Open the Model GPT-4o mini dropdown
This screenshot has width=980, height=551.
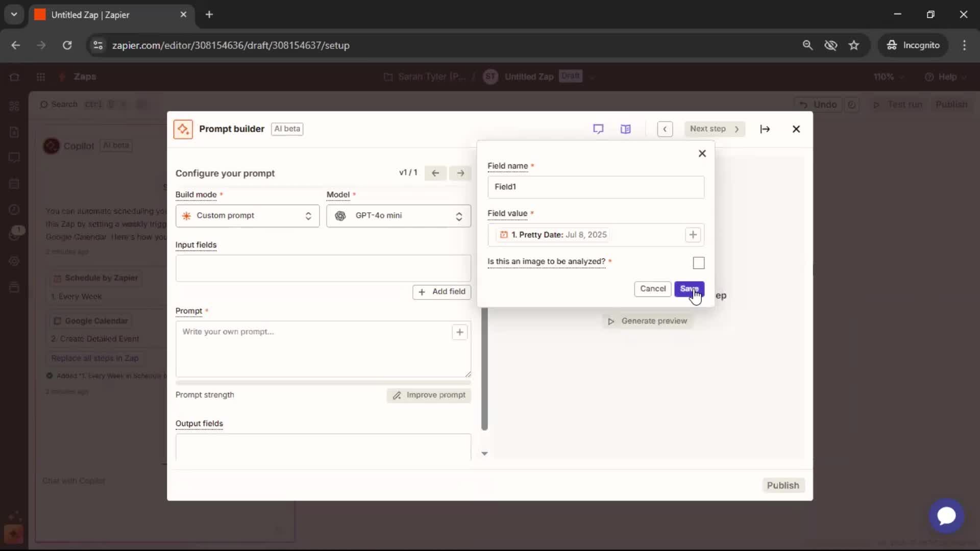pyautogui.click(x=399, y=216)
